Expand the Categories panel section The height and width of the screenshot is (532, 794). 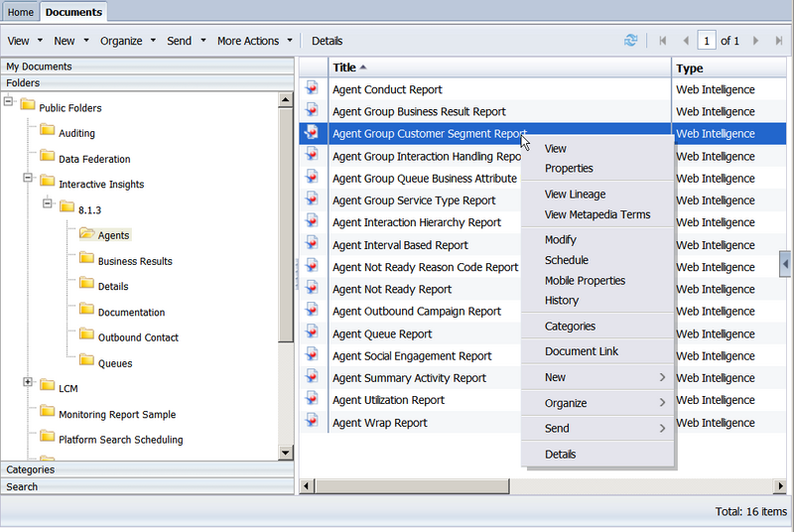coord(31,469)
